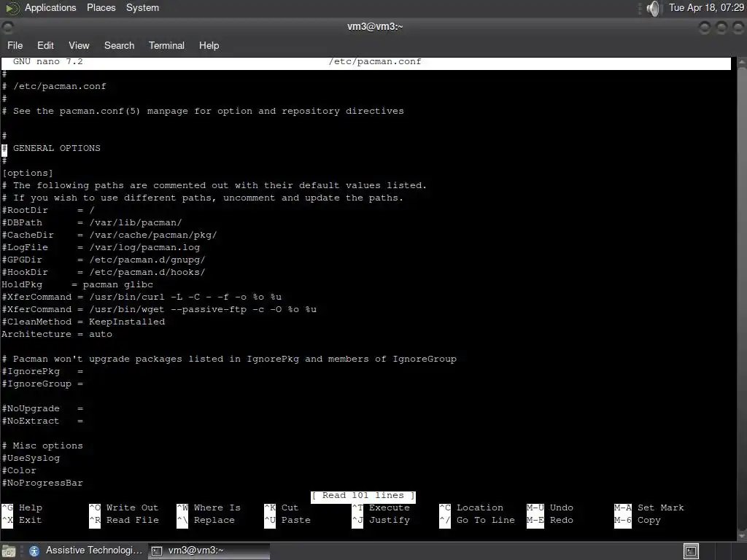The width and height of the screenshot is (747, 560).
Task: Click the #DBPath line
Action: point(91,222)
